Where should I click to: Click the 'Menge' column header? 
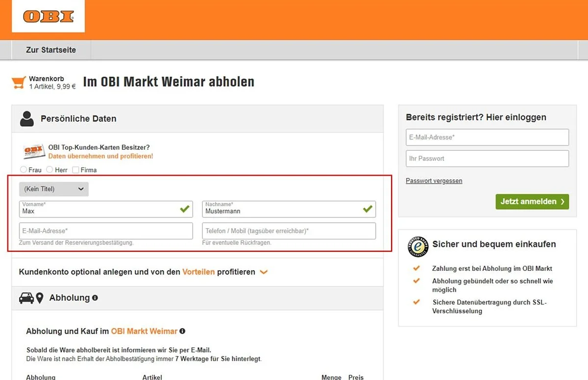pyautogui.click(x=331, y=377)
